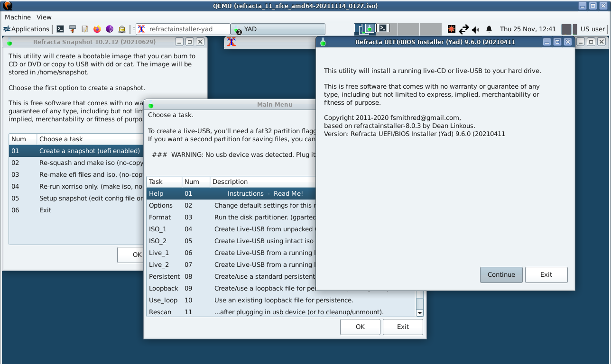This screenshot has width=611, height=364.
Task: Select the Format row in Main Menu
Action: [231, 217]
